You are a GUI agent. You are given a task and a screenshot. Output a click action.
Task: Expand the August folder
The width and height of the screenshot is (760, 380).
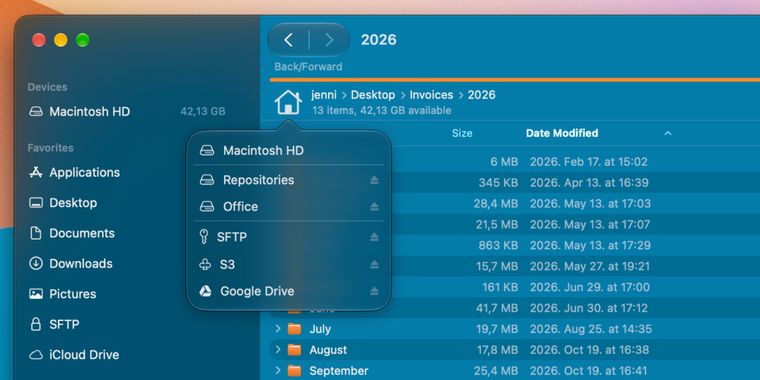[278, 349]
